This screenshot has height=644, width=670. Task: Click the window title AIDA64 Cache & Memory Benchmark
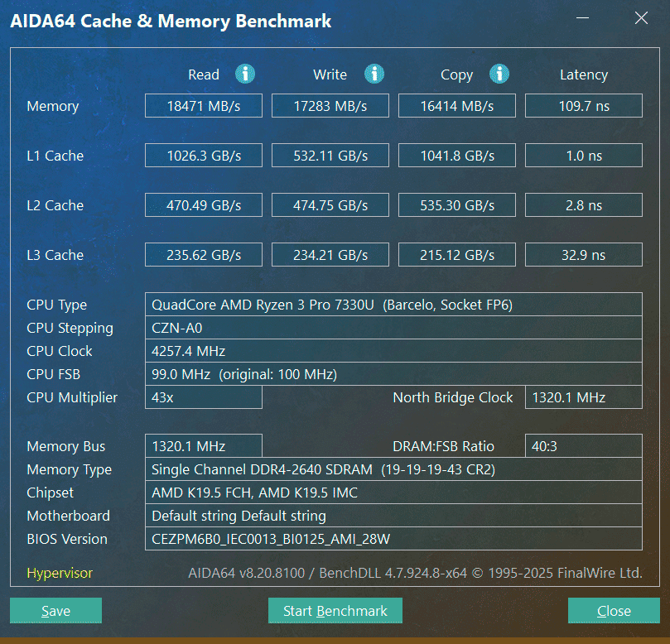(x=171, y=21)
